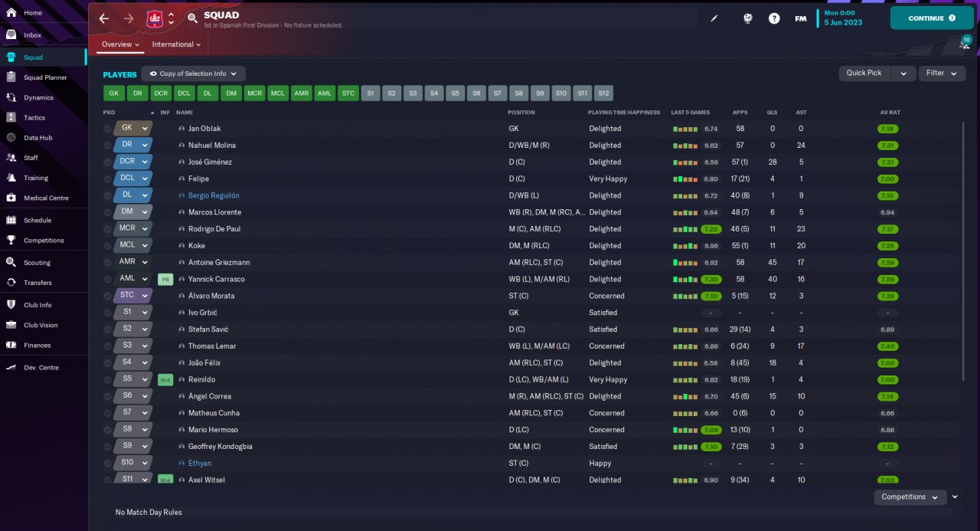Sort by the NAME column header
This screenshot has height=531, width=980.
click(x=185, y=113)
